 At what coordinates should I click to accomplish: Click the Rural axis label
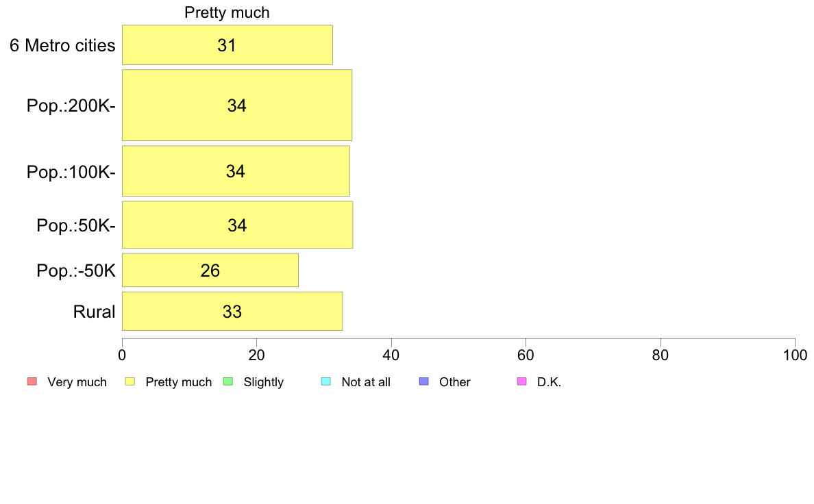(x=94, y=312)
